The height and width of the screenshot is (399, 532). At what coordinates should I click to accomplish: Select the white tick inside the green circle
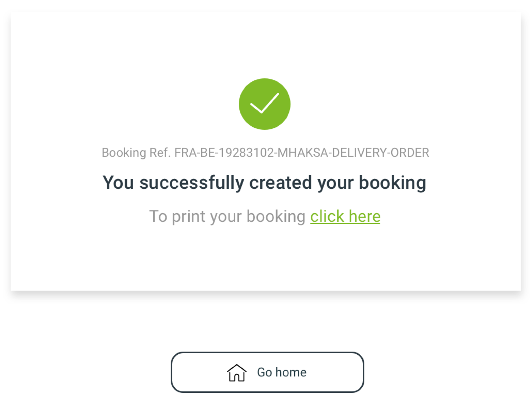[x=265, y=103]
